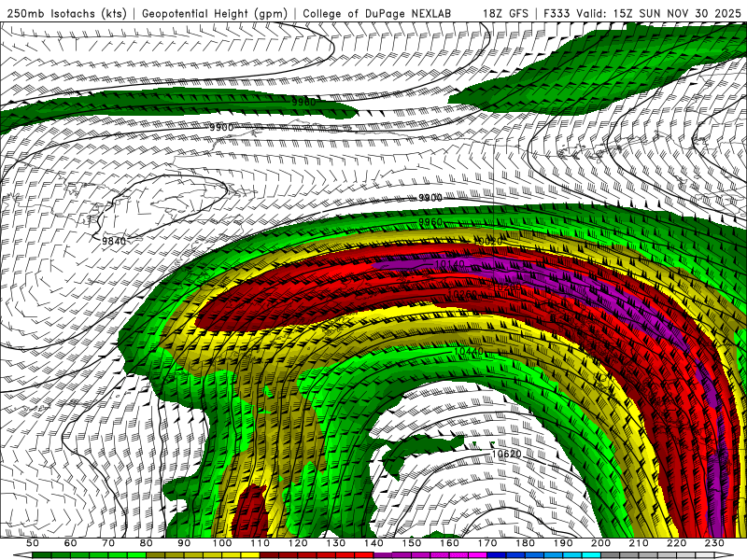Screen dimensions: 747x560
Task: Select the cyan swatch ending at 200
Action: pos(591,555)
